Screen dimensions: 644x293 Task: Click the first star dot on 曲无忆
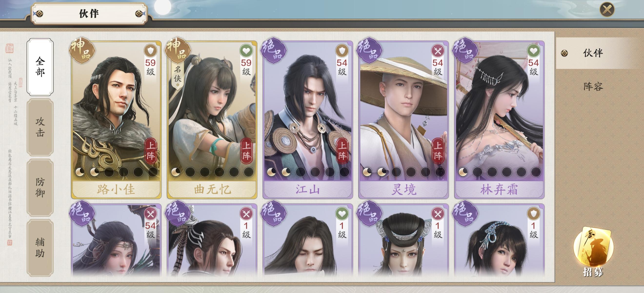(x=175, y=172)
